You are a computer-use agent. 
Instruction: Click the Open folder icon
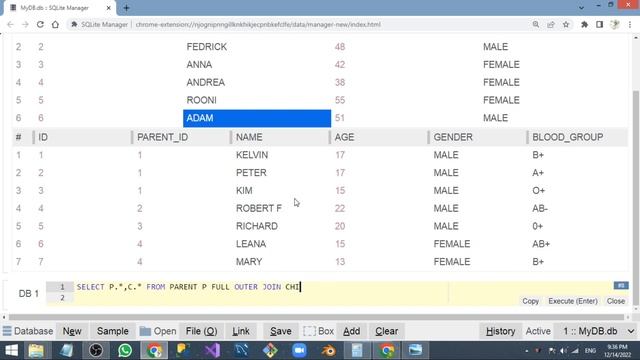click(145, 331)
